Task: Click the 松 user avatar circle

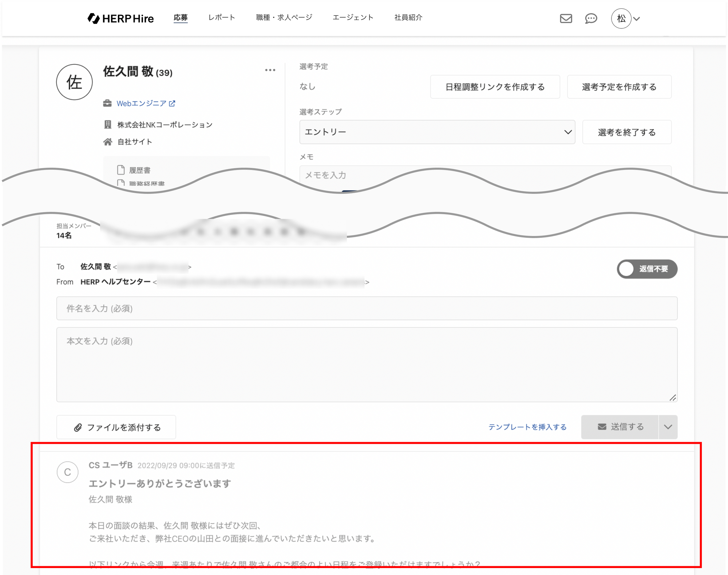Action: coord(621,19)
